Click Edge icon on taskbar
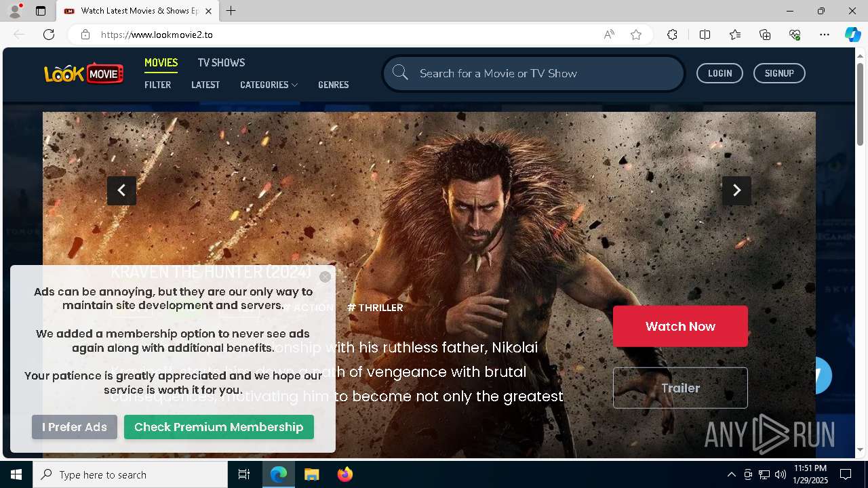This screenshot has height=488, width=868. click(279, 474)
